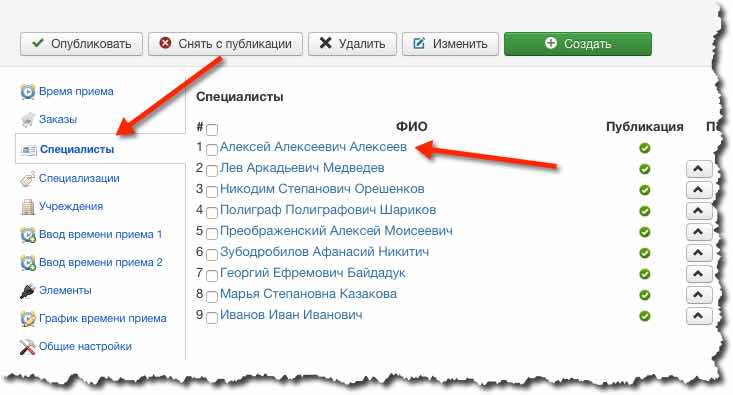Move Зубодробилов Афанасий Никитич up

pyautogui.click(x=699, y=253)
